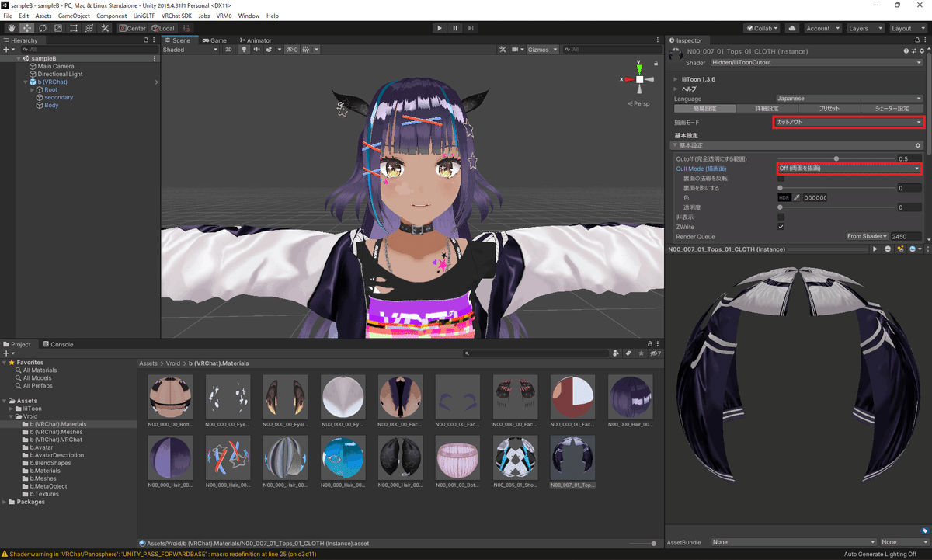This screenshot has height=560, width=932.
Task: Open the UniGLTF menu
Action: tap(144, 16)
